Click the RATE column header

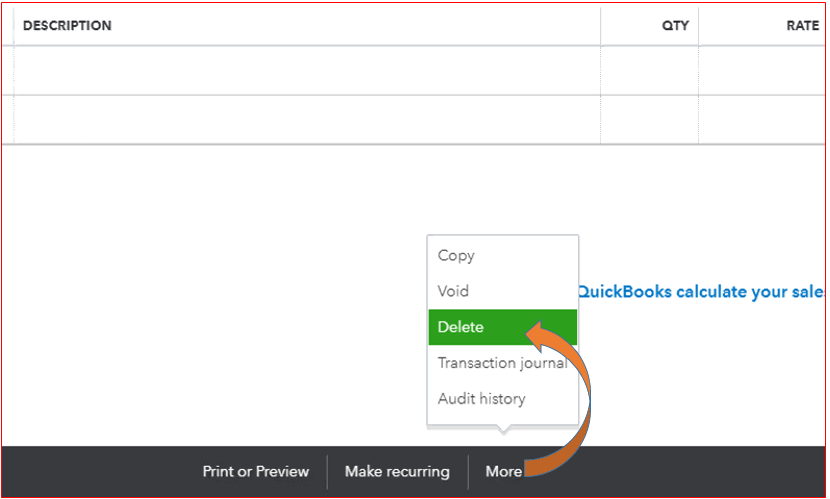coord(802,26)
